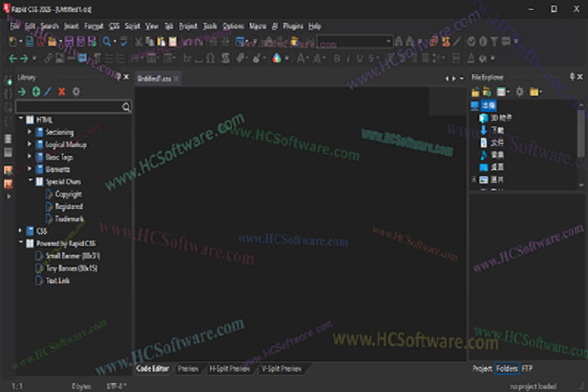The width and height of the screenshot is (588, 392).
Task: Select the Copyright library item
Action: click(69, 194)
